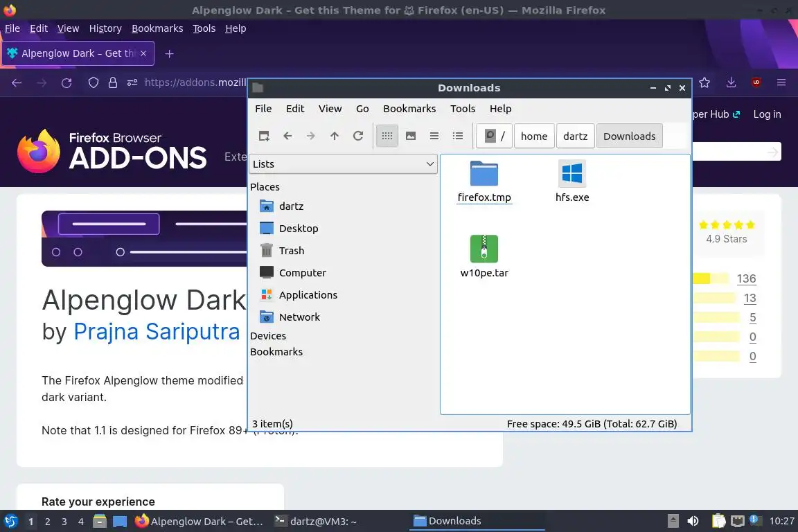Click the Alpenglow Dark Firefox taskbar entry
Viewport: 798px width, 532px height.
(200, 522)
